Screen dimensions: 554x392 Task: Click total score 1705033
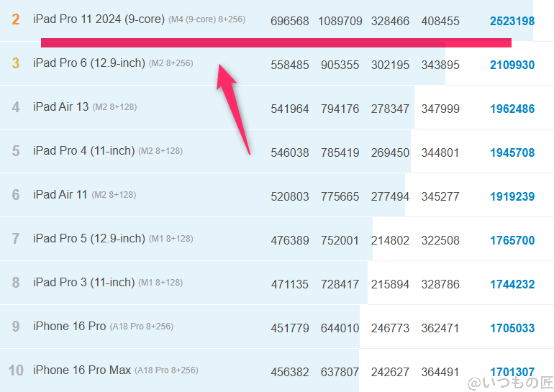[x=512, y=329]
